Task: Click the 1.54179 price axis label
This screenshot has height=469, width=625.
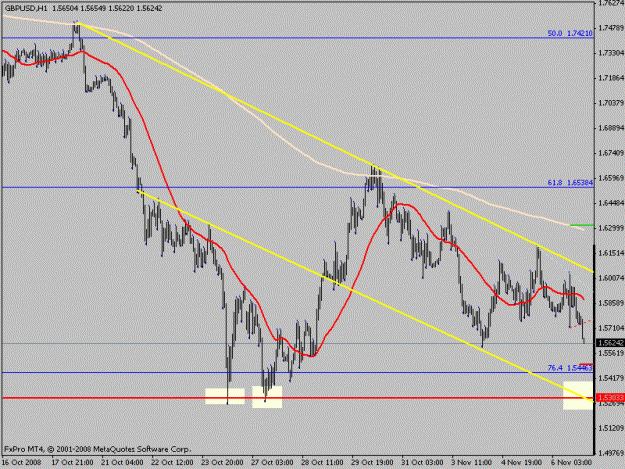Action: pyautogui.click(x=611, y=378)
